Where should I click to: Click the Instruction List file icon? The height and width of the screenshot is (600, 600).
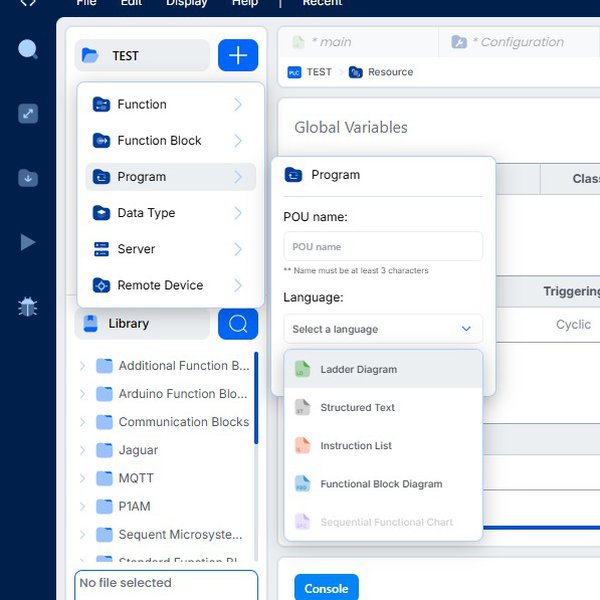[302, 445]
